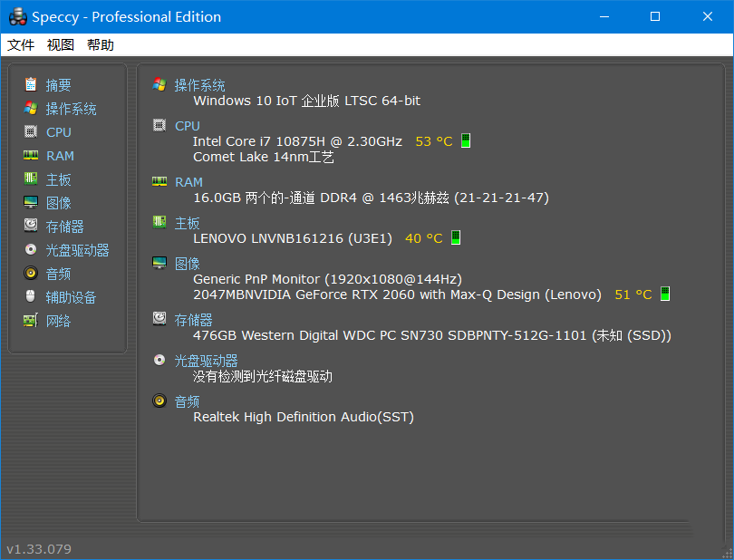The height and width of the screenshot is (560, 734).
Task: Open the 帮助 menu
Action: click(x=101, y=45)
